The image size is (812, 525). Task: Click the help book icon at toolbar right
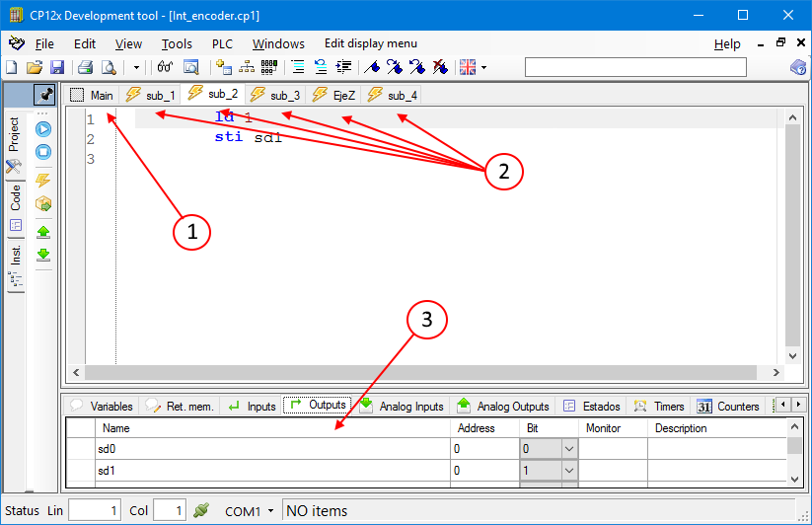798,67
